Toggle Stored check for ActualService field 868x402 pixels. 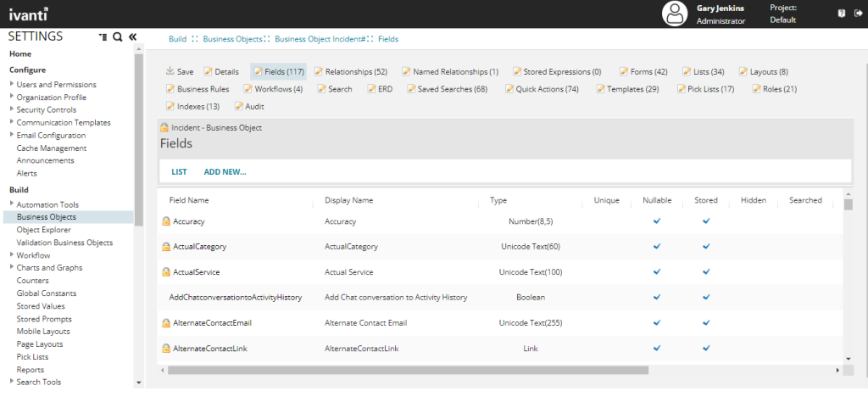706,272
